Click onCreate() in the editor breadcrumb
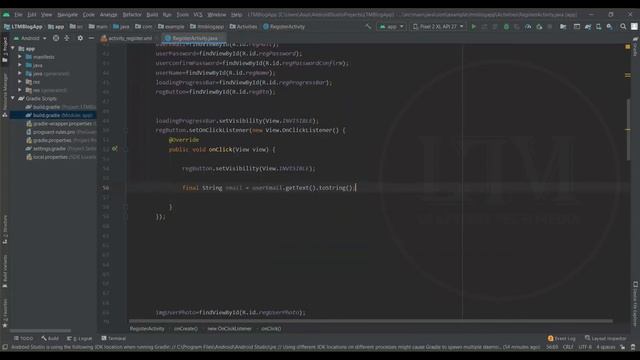The image size is (640, 360). (186, 329)
